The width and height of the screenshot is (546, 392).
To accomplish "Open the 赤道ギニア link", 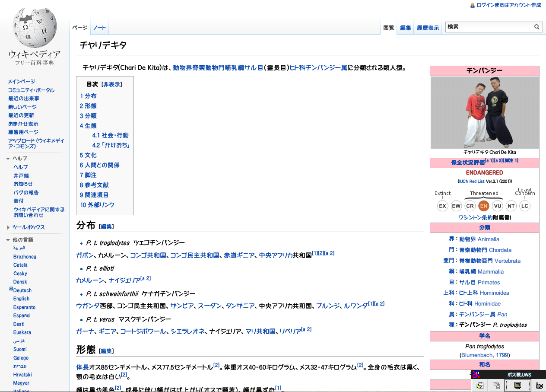I will tap(239, 255).
